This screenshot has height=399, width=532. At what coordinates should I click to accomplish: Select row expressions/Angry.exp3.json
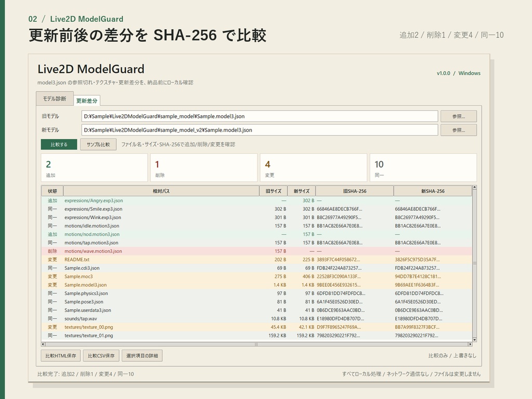(x=257, y=201)
